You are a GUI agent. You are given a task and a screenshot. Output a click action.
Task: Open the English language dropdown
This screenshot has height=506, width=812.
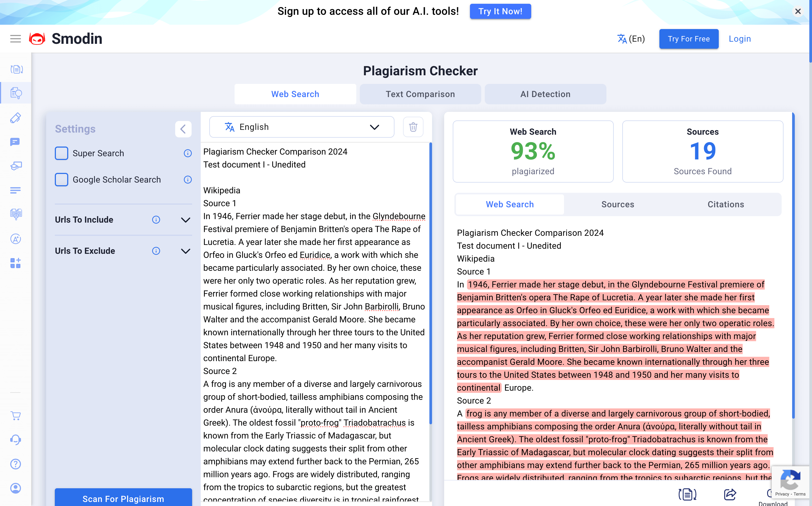coord(302,127)
